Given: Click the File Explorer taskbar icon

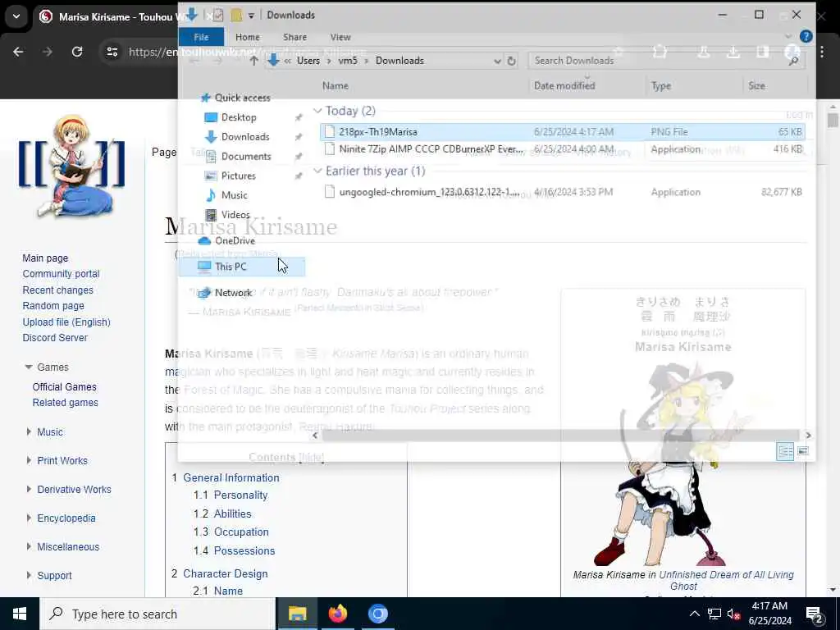Looking at the screenshot, I should [x=297, y=614].
